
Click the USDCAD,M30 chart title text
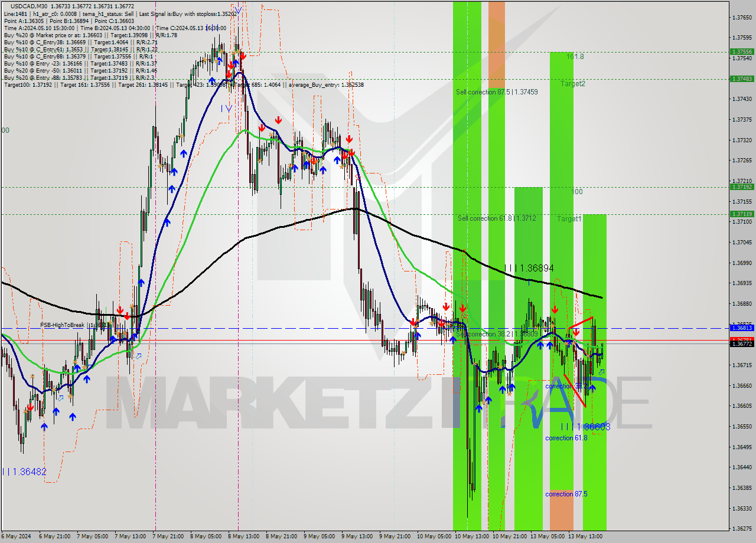pyautogui.click(x=30, y=6)
